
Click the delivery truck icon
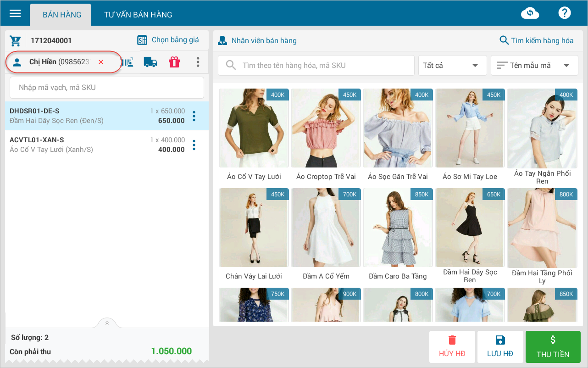pyautogui.click(x=150, y=62)
